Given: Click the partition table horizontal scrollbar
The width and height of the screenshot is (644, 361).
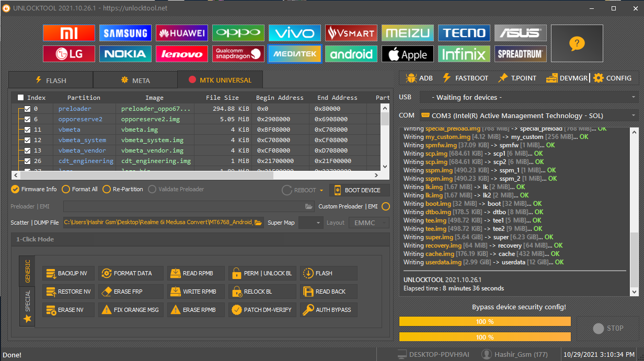Looking at the screenshot, I should (x=197, y=175).
